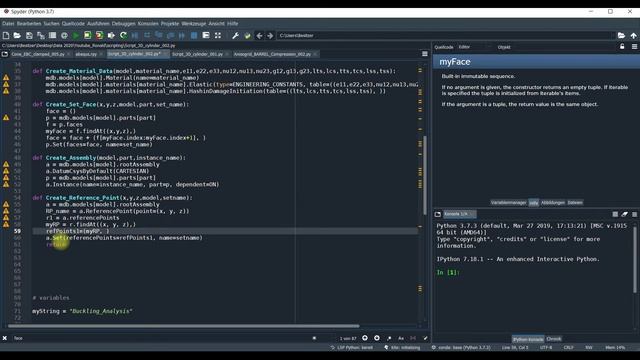
Task: Open the Variablenmanager pane tab
Action: [508, 202]
